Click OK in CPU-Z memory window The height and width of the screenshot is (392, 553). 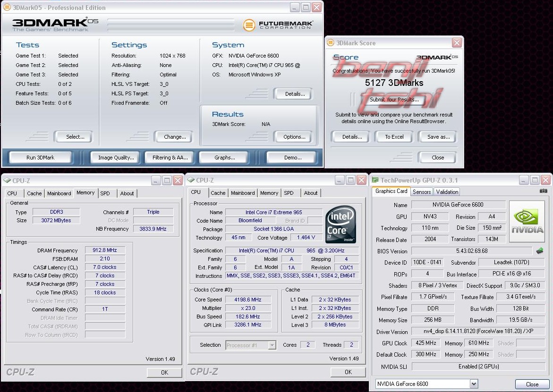click(164, 372)
